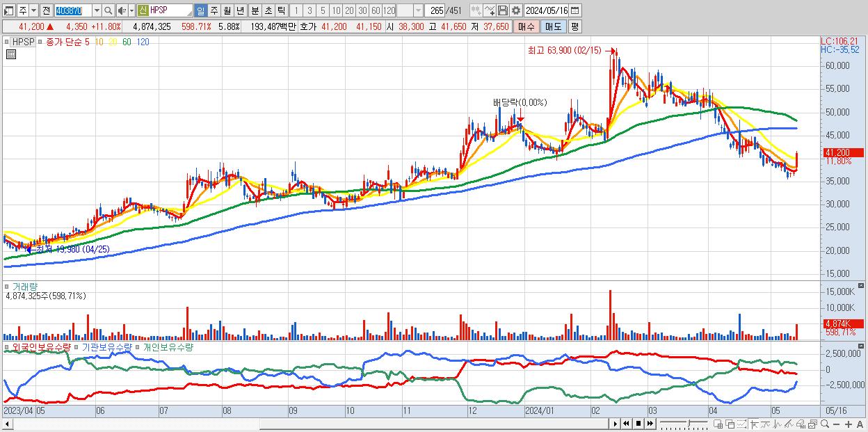The width and height of the screenshot is (868, 432).
Task: Click the window layout icon at top-left
Action: coord(8,11)
